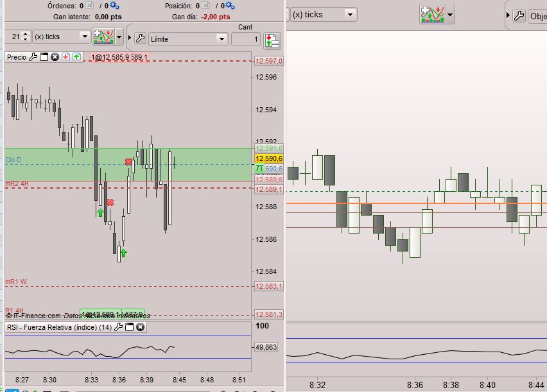Click the red cross marker inside the green zone
This screenshot has height=392, width=547.
pyautogui.click(x=129, y=162)
